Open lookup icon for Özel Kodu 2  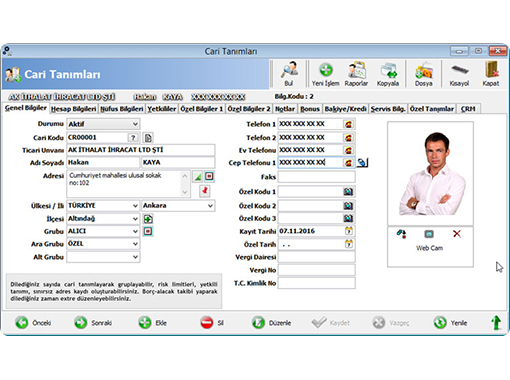click(348, 206)
